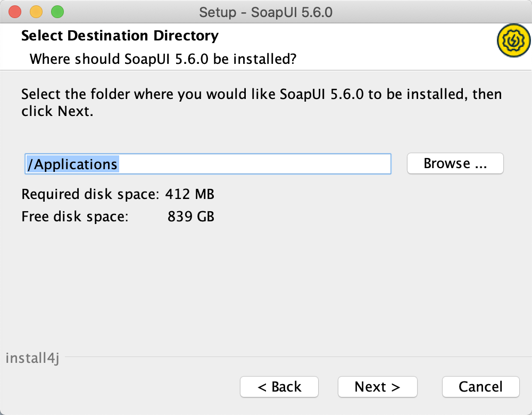The height and width of the screenshot is (415, 532).
Task: Click the 'Free disk space: 839 GB' label
Action: point(117,217)
